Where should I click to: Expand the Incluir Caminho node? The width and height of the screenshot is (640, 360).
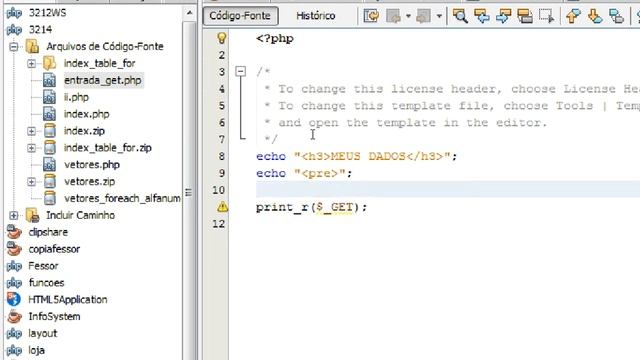coord(14,215)
